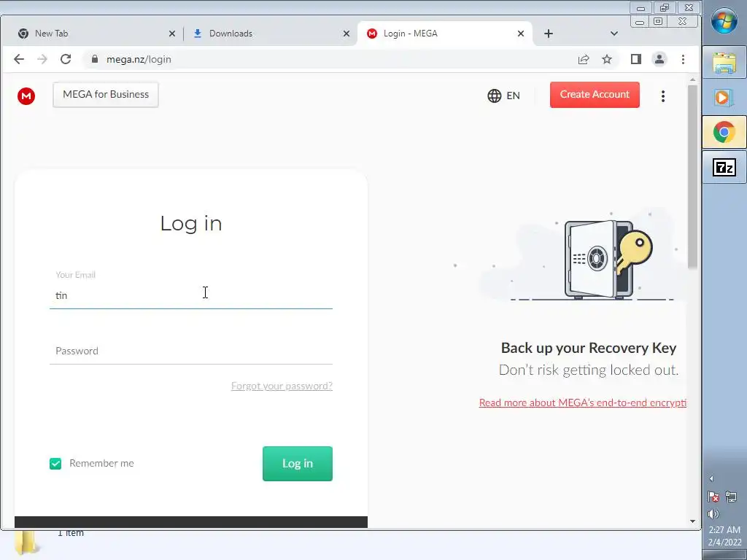This screenshot has height=560, width=747.
Task: Read more about MEGA's encryption link
Action: (x=583, y=402)
